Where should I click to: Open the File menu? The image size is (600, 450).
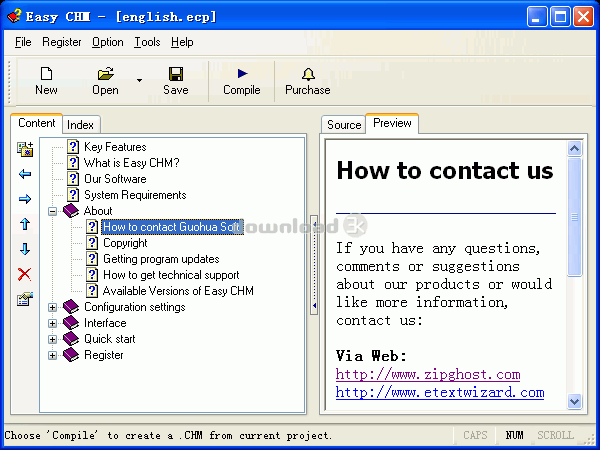tap(23, 42)
